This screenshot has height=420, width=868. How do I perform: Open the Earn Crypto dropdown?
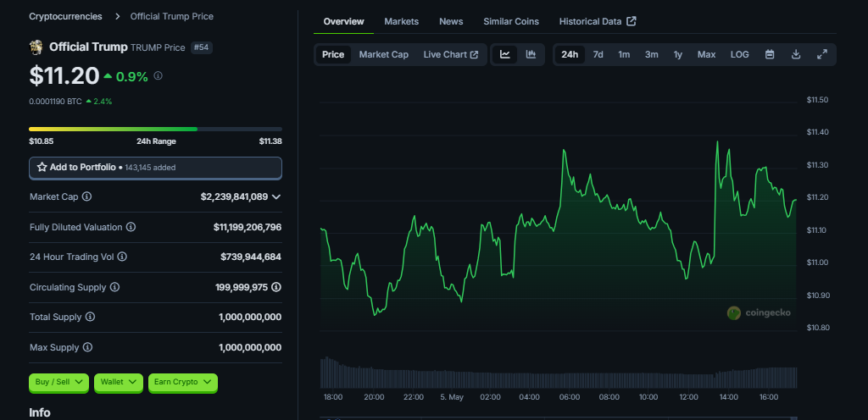tap(183, 382)
